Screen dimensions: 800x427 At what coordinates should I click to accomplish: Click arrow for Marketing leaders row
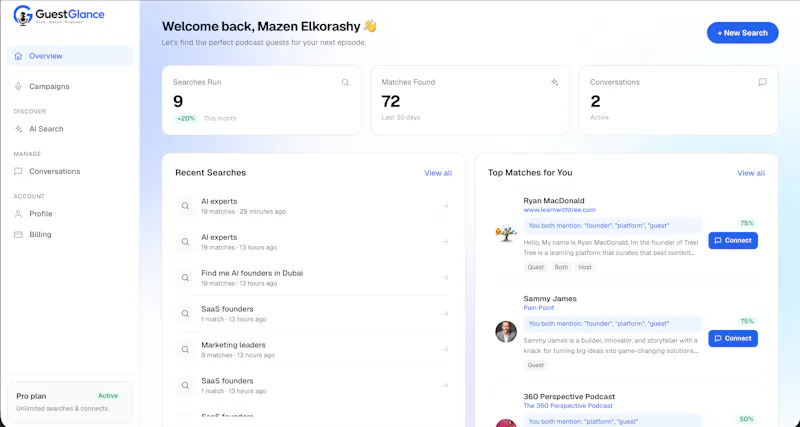pos(445,349)
